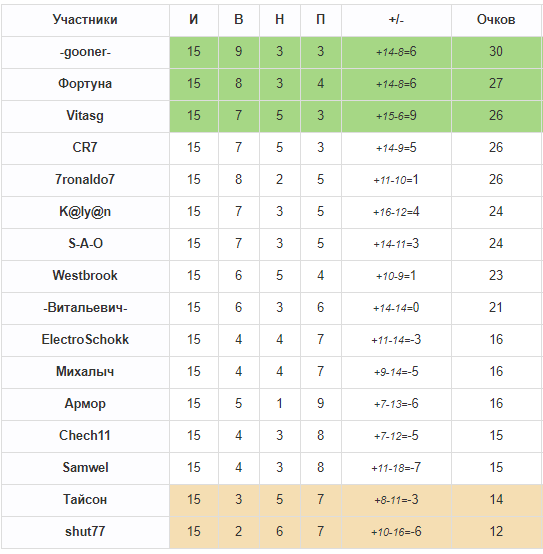The image size is (543, 554).
Task: Select participant shut77
Action: pos(85,532)
